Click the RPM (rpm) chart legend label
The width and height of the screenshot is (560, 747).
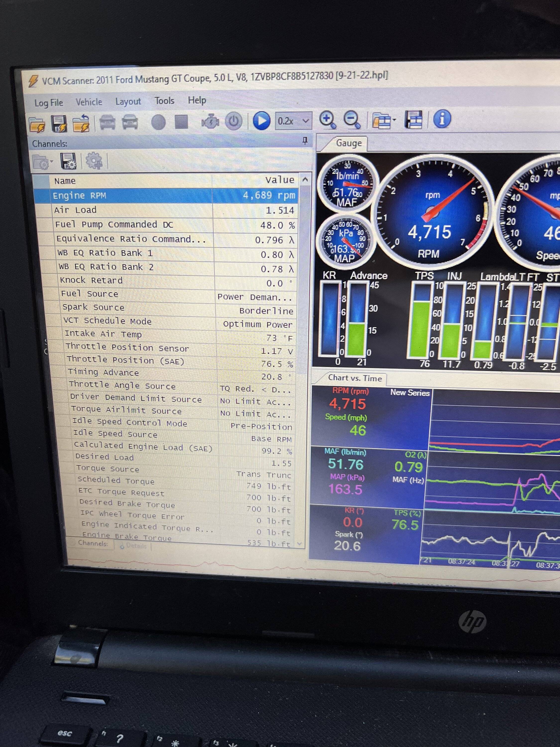pyautogui.click(x=350, y=391)
